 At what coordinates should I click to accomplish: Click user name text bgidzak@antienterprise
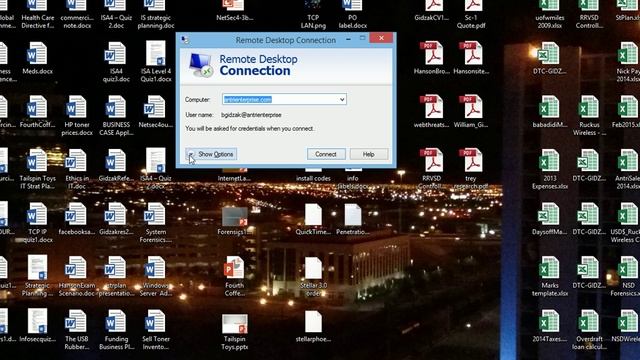tap(251, 115)
